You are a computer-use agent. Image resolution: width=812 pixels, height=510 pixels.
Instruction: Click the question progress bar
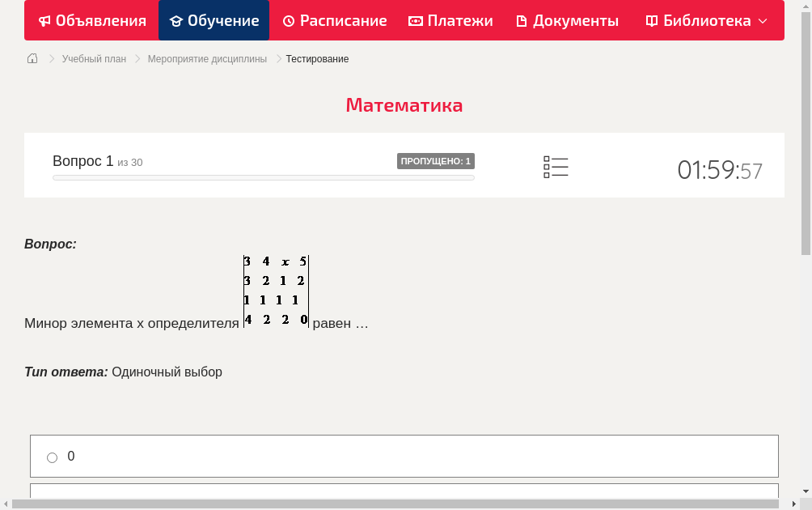coord(262,177)
